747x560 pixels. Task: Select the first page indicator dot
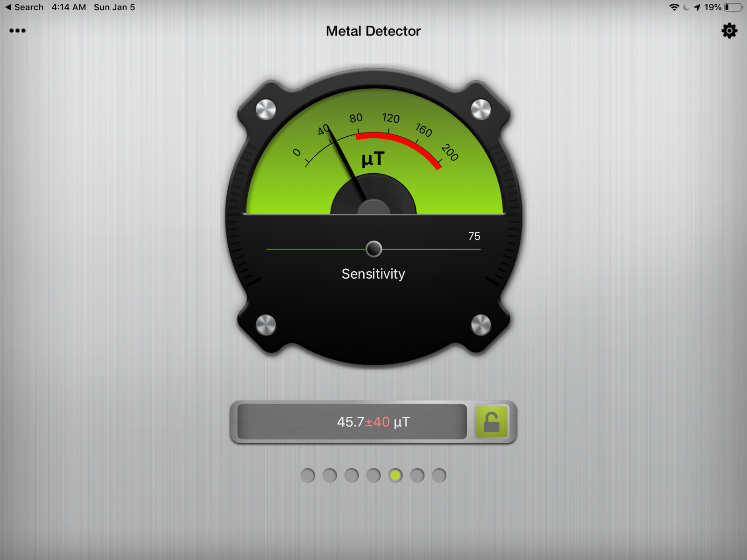pos(308,476)
